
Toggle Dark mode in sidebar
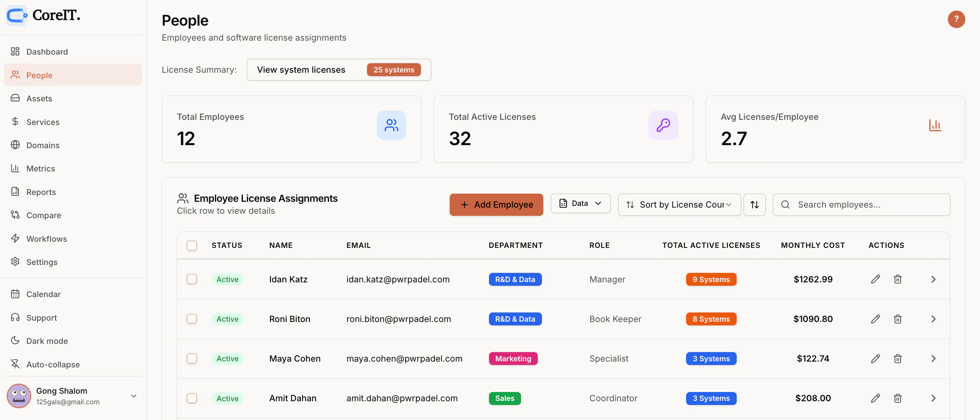click(73, 340)
